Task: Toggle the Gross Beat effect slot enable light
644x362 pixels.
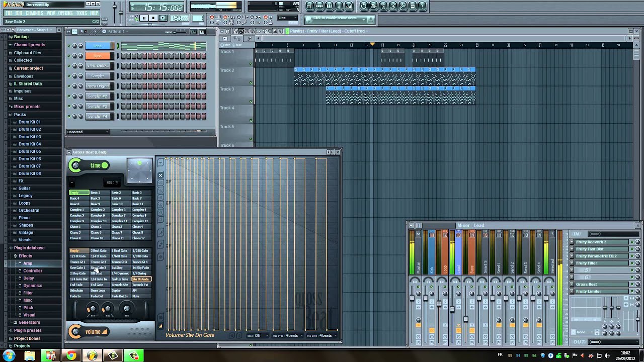Action: point(631,285)
